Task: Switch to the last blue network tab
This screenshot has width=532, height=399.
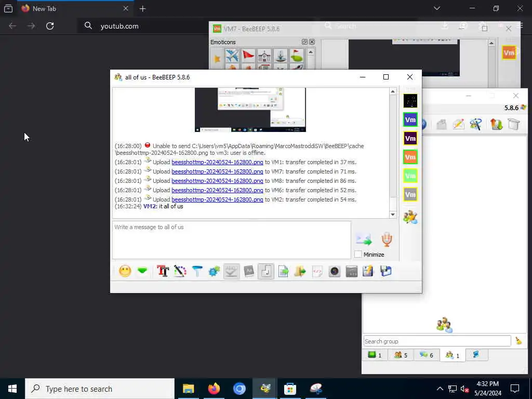Action: click(x=476, y=355)
